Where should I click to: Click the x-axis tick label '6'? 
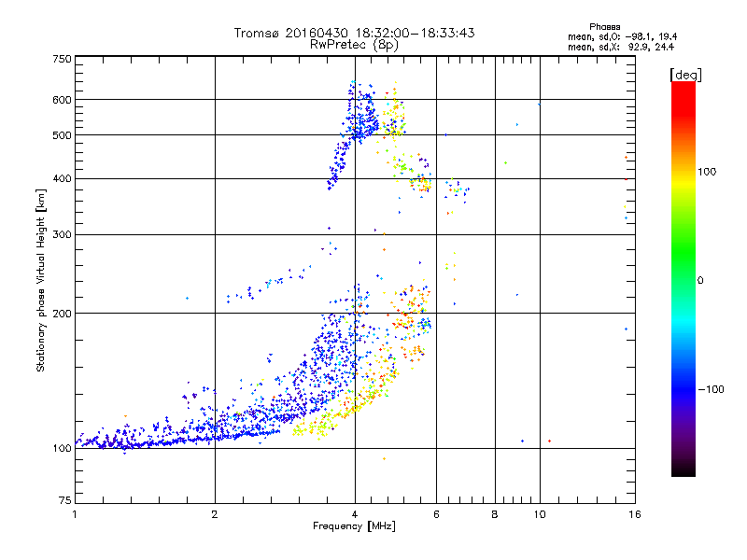pyautogui.click(x=436, y=514)
